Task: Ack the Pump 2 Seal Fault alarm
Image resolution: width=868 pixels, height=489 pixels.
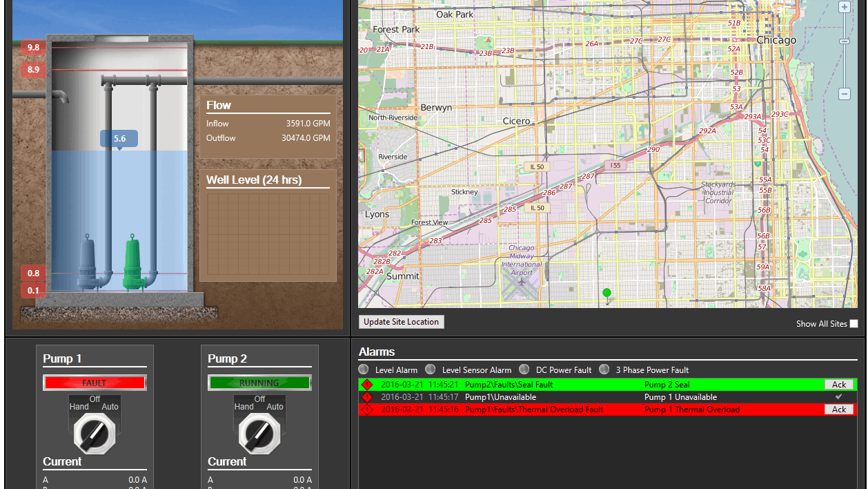Action: pos(838,385)
